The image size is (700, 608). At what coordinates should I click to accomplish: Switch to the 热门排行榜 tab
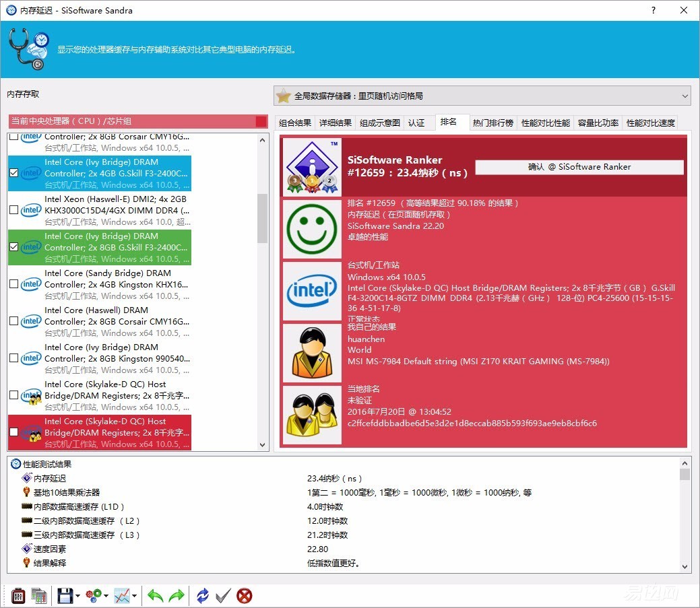pos(493,123)
